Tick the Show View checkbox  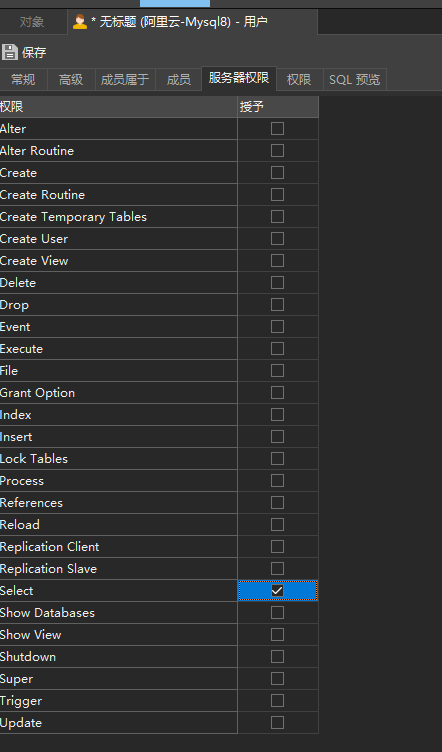pos(277,635)
